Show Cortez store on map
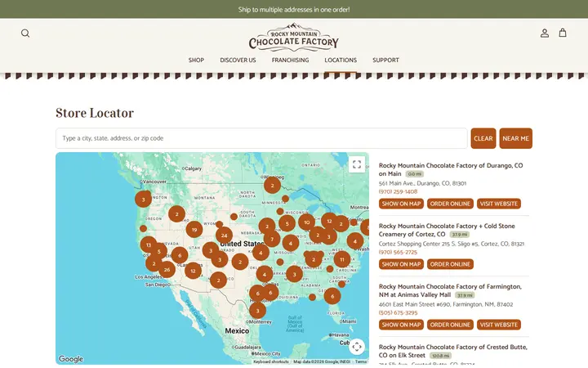 click(x=401, y=264)
